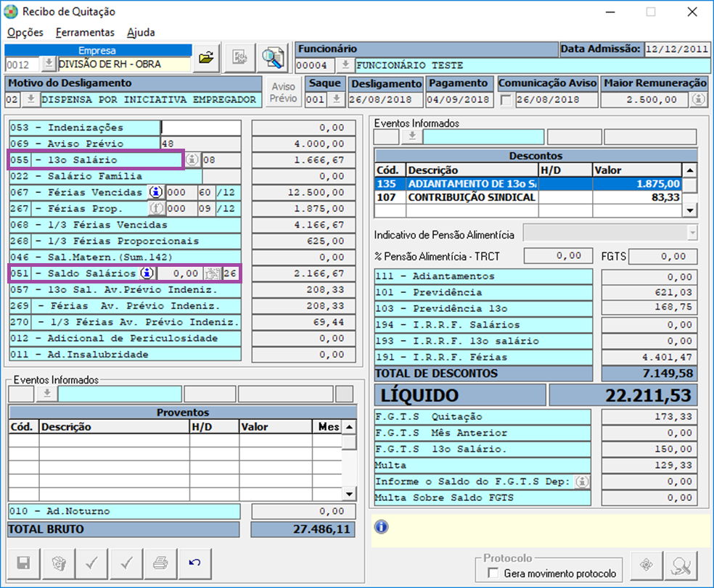Open Saque code lookup arrow

click(x=336, y=99)
